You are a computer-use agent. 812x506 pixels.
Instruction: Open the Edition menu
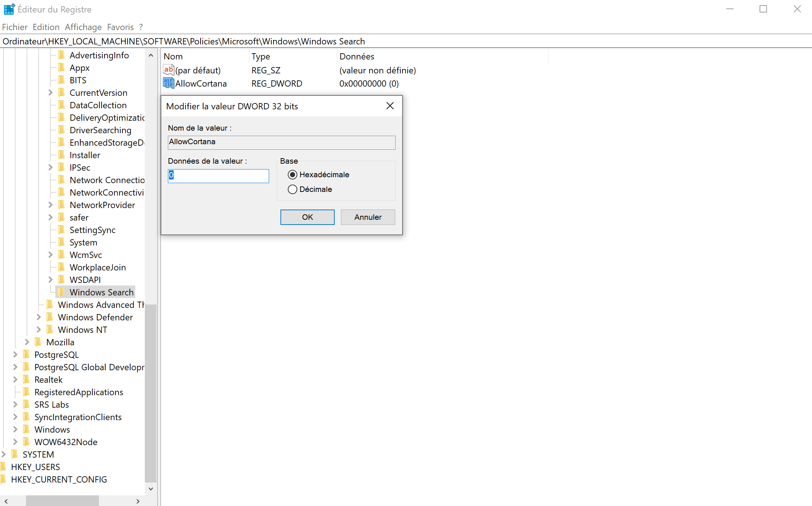tap(45, 27)
